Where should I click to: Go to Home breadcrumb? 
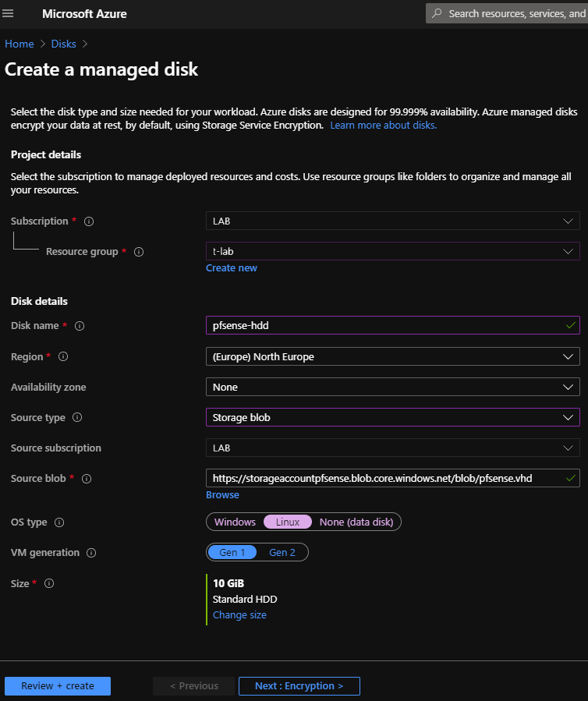tap(19, 44)
